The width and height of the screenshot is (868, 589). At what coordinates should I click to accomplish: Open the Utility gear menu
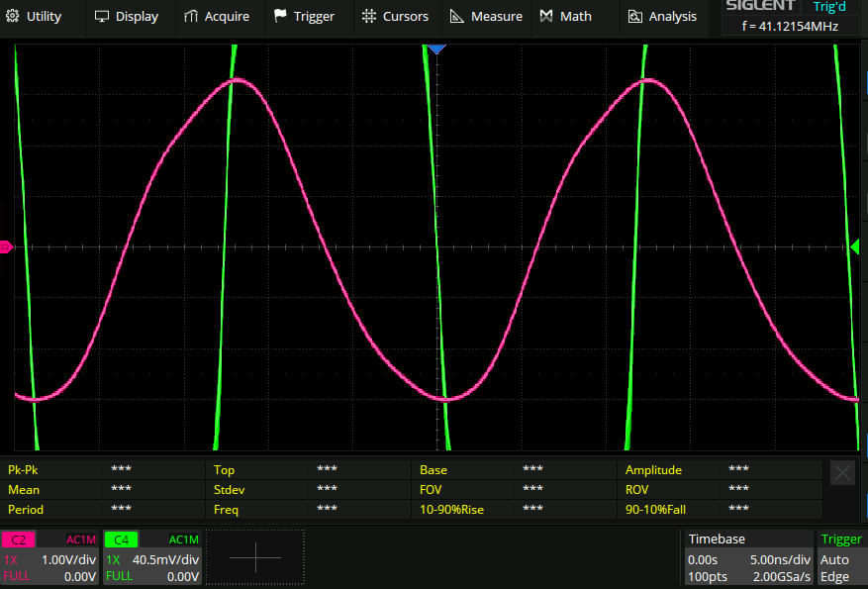pos(34,16)
